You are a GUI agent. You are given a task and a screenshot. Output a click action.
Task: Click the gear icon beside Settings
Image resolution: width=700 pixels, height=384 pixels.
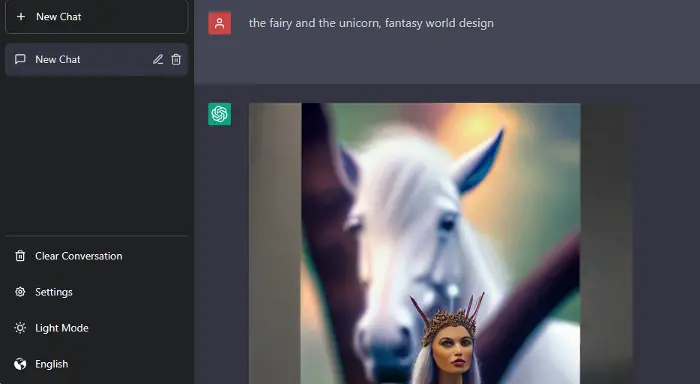click(20, 292)
